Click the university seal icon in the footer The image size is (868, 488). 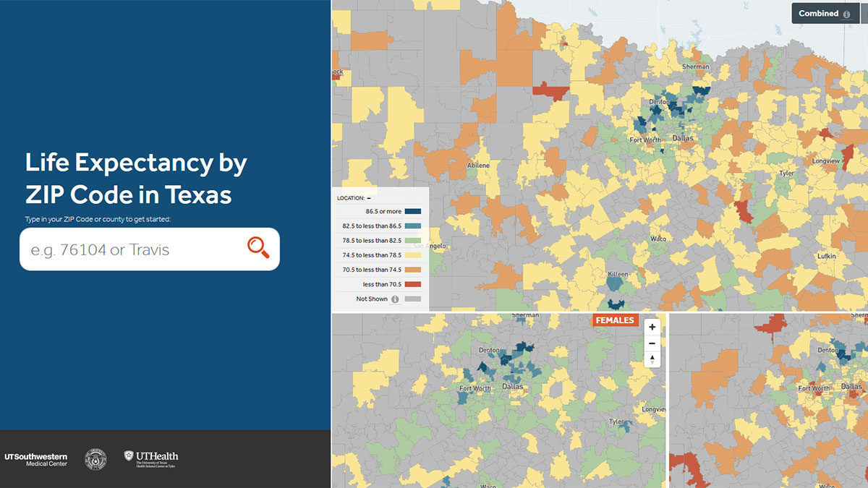coord(95,458)
